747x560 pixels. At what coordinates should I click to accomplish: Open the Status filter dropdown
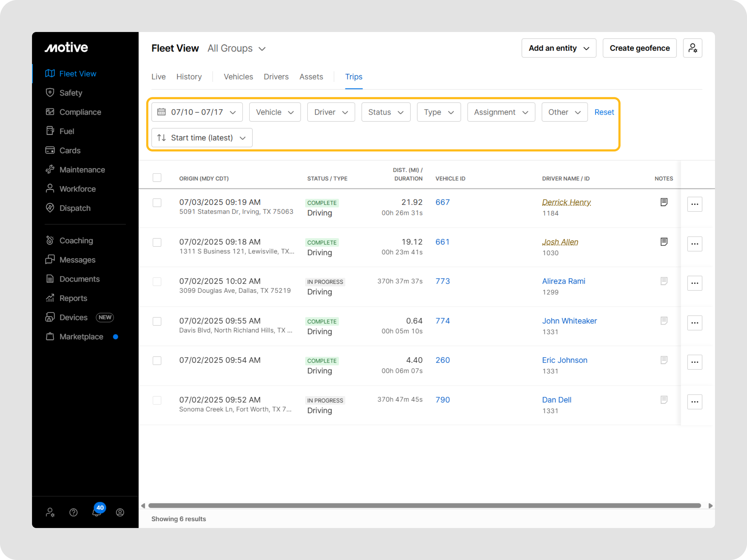click(x=386, y=112)
